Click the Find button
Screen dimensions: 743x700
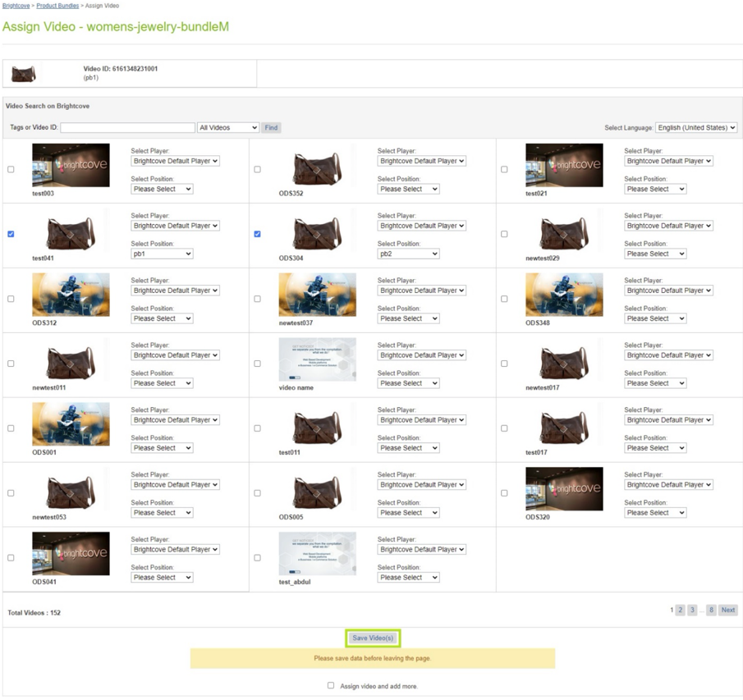pos(271,127)
